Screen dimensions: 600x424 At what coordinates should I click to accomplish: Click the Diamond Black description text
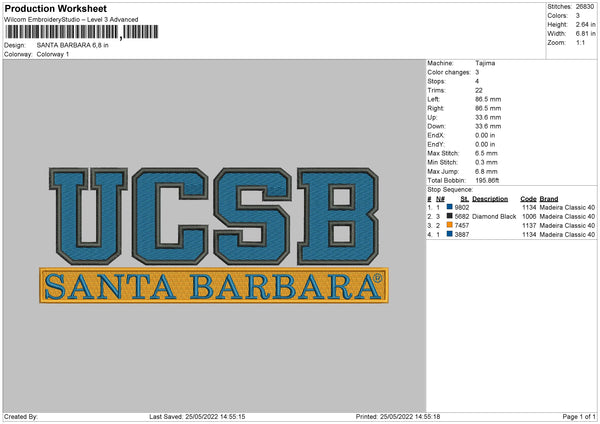494,217
